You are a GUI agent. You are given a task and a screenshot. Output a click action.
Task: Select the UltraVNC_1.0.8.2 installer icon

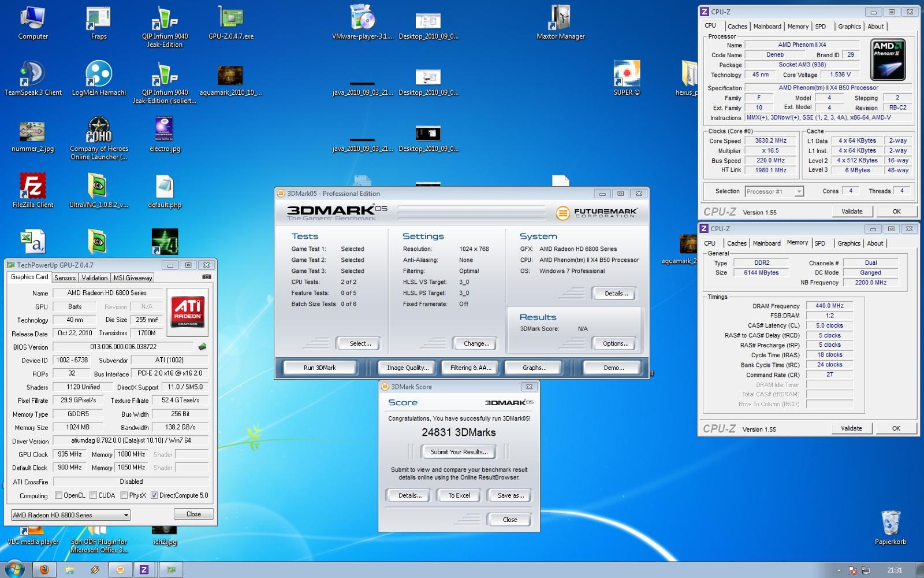click(99, 191)
